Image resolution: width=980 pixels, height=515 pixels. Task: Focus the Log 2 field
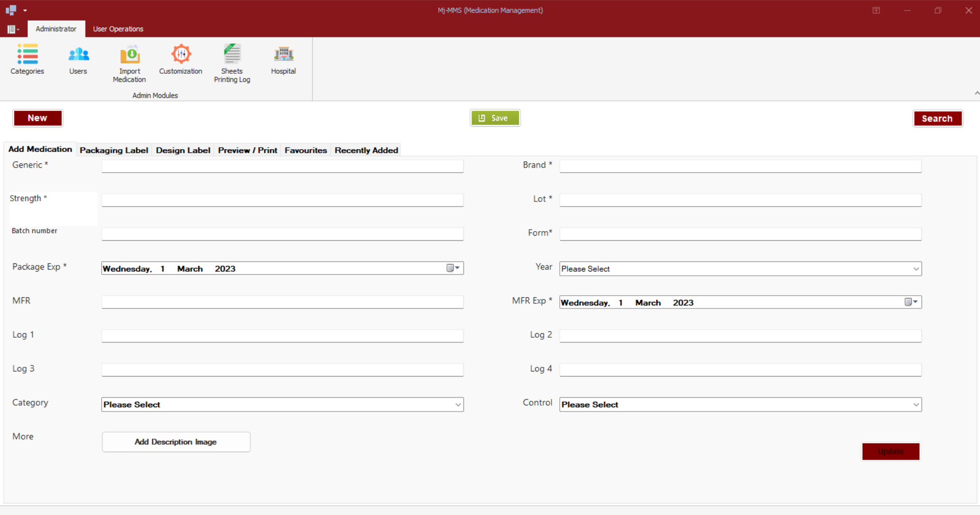tap(740, 336)
